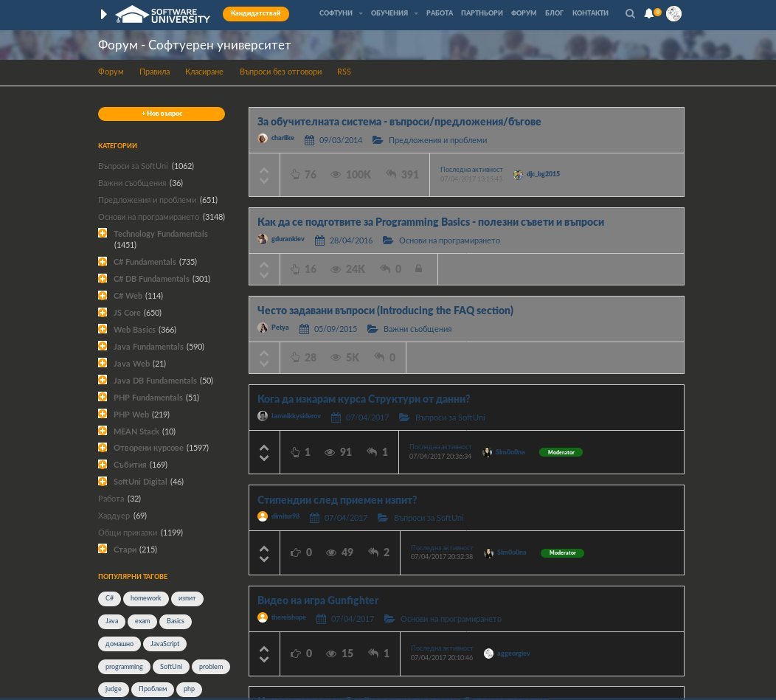Expand the JS Core category
Screen dimensions: 776x700
tap(103, 312)
